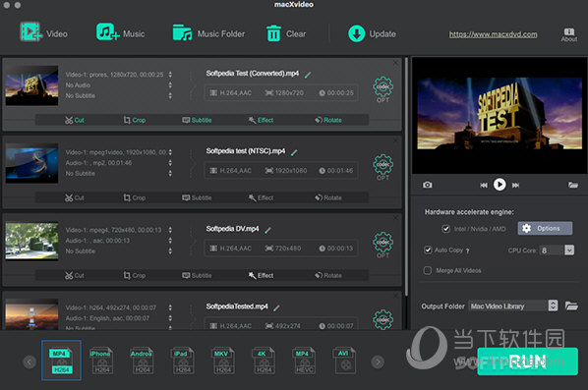588x390 pixels.
Task: Open the CPU Core dropdown
Action: click(569, 250)
